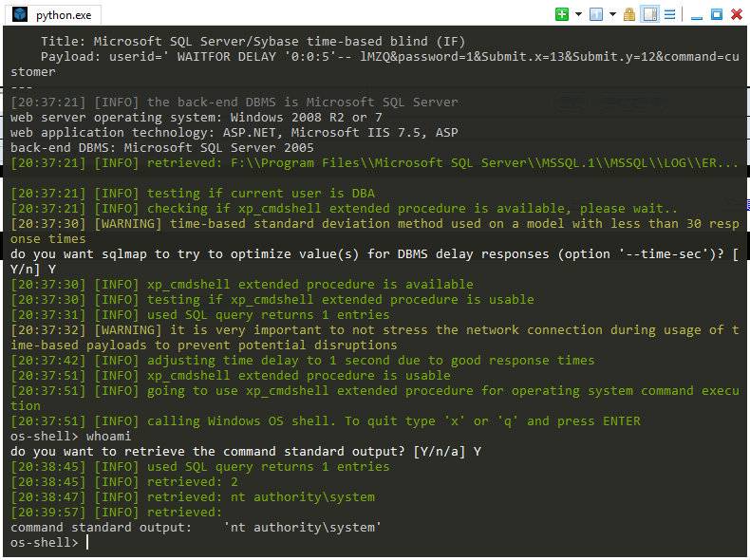Click the active console number 1 icon
Image resolution: width=750 pixels, height=560 pixels.
[x=596, y=14]
